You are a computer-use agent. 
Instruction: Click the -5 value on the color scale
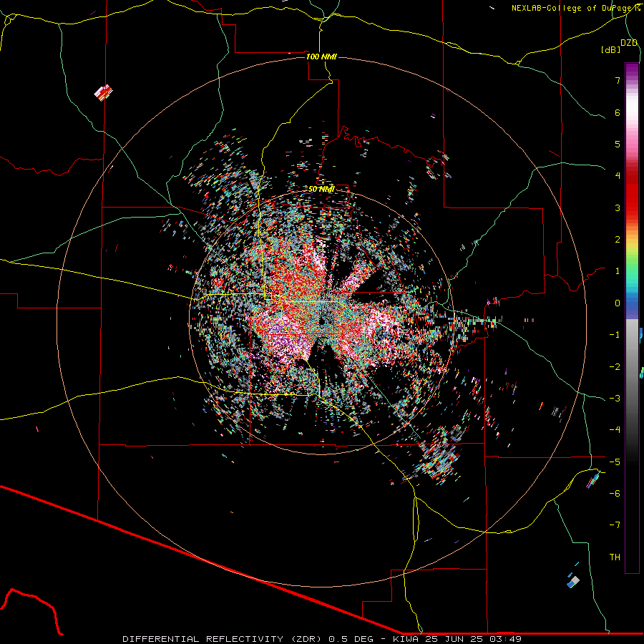[615, 462]
